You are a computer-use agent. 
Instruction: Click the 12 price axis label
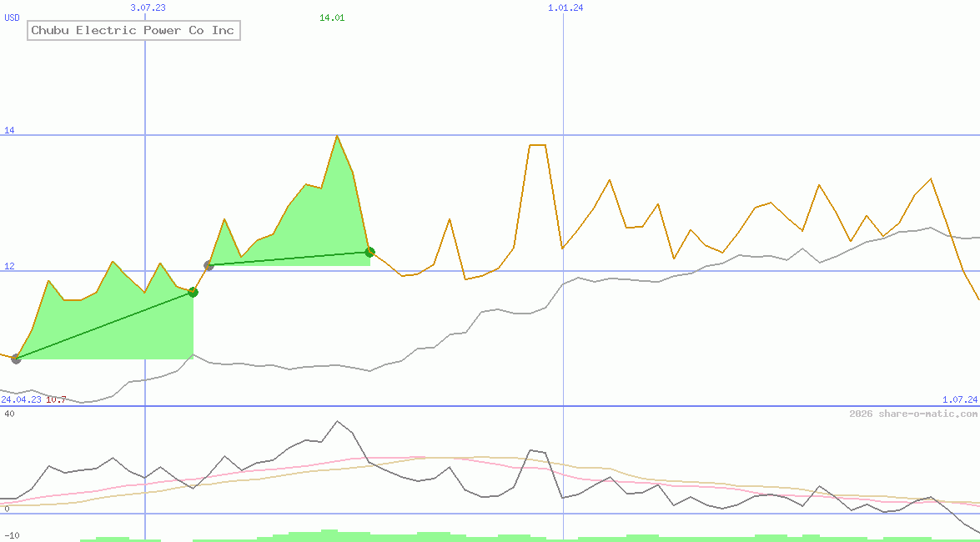tap(9, 266)
